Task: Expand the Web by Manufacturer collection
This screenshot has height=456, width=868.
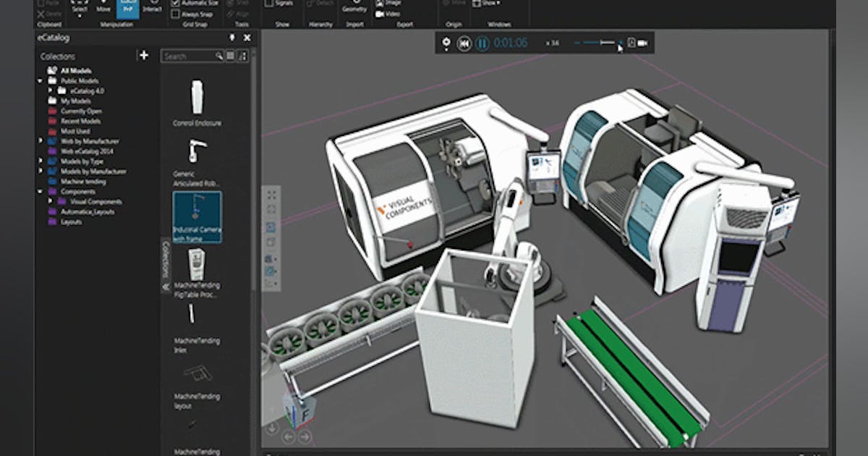Action: 40,140
